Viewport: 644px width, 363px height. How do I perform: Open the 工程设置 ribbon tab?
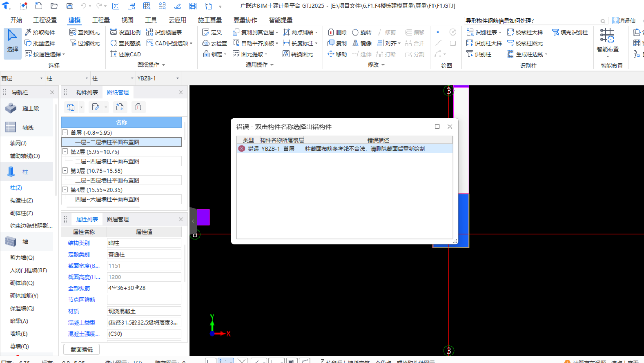tap(45, 20)
